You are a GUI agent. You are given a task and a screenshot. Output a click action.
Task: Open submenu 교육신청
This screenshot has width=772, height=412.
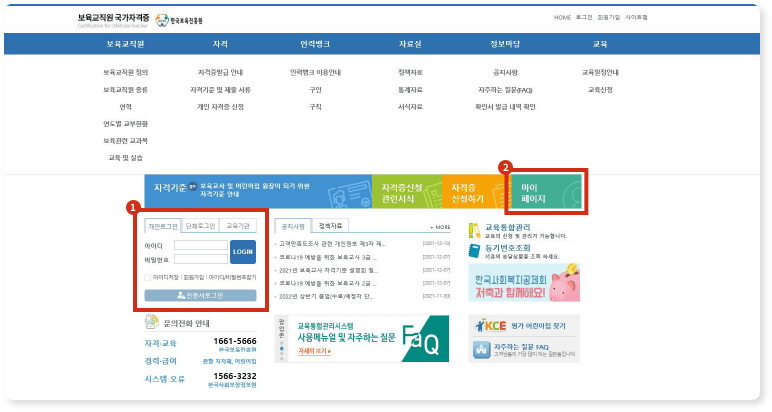[600, 90]
